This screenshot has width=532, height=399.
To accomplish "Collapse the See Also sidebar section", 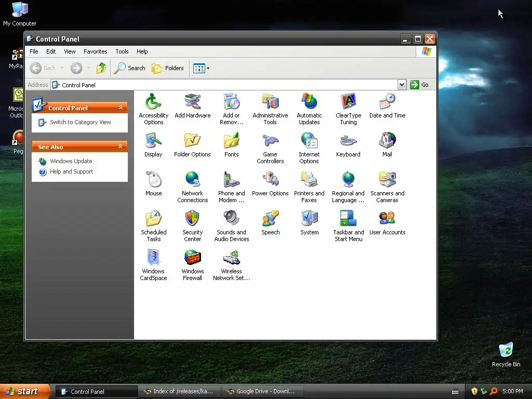I will click(120, 147).
